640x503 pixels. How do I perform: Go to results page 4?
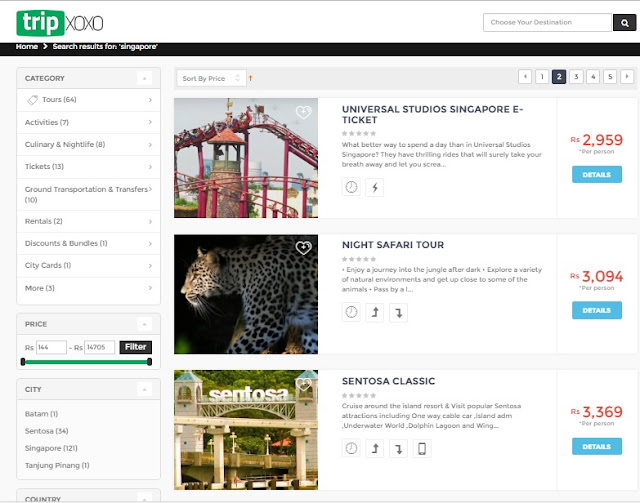(593, 76)
